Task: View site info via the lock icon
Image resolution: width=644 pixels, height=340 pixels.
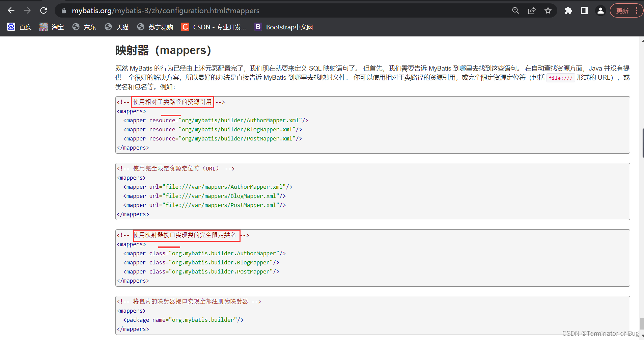Action: pyautogui.click(x=64, y=11)
